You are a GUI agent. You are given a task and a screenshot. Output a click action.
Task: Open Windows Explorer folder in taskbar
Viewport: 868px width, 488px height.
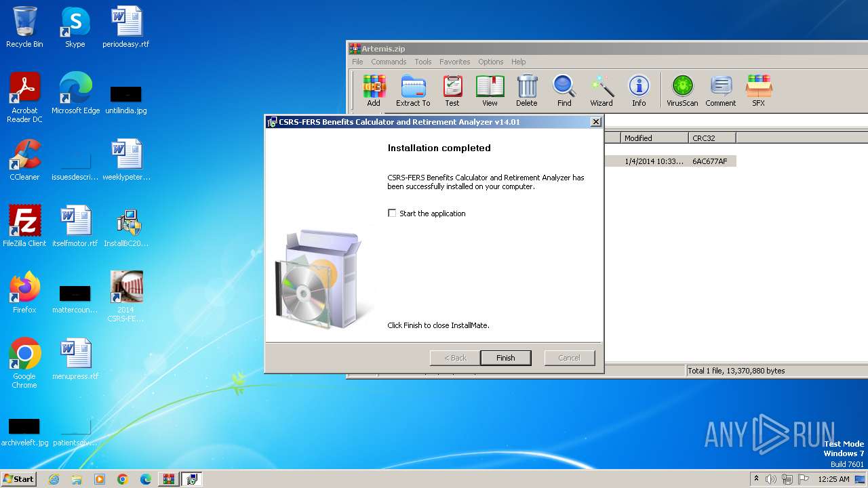tap(77, 479)
